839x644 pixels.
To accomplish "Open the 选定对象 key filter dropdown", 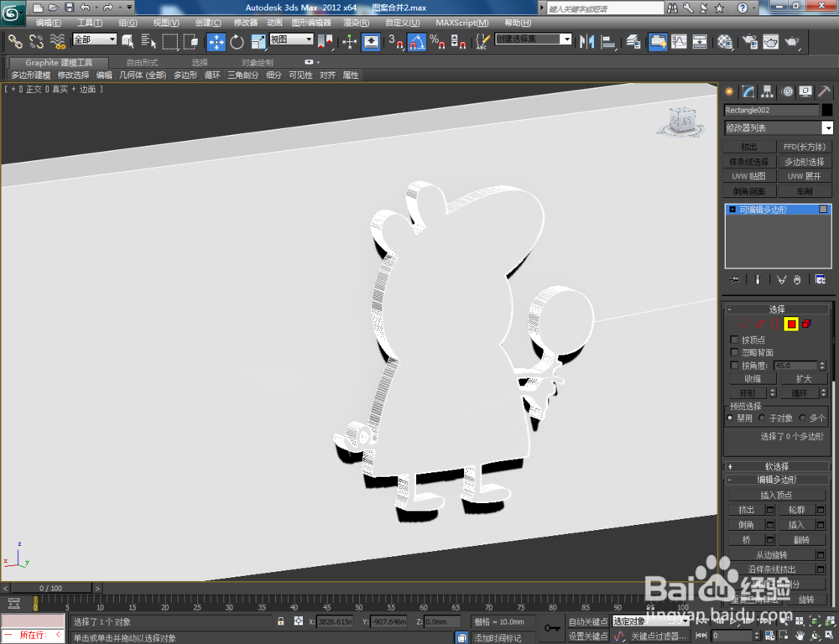I will pos(650,621).
